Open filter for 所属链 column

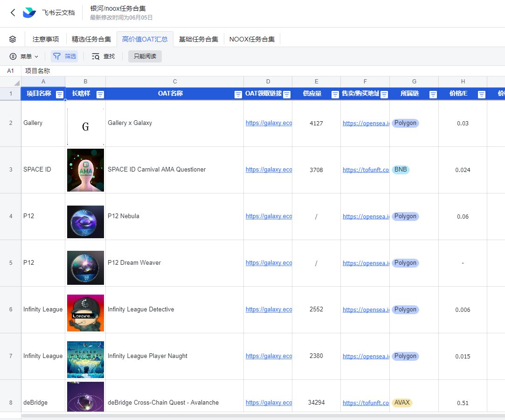pos(433,94)
